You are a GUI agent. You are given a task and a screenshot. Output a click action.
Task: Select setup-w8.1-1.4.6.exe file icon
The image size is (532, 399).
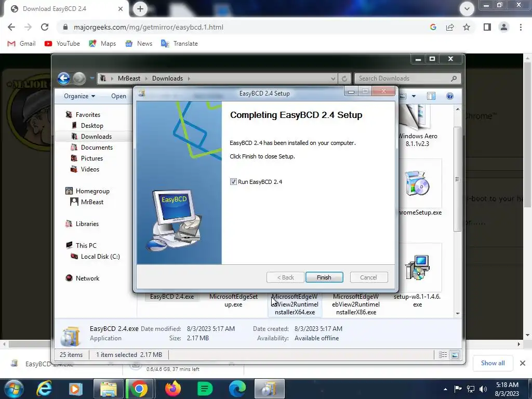coord(417,268)
